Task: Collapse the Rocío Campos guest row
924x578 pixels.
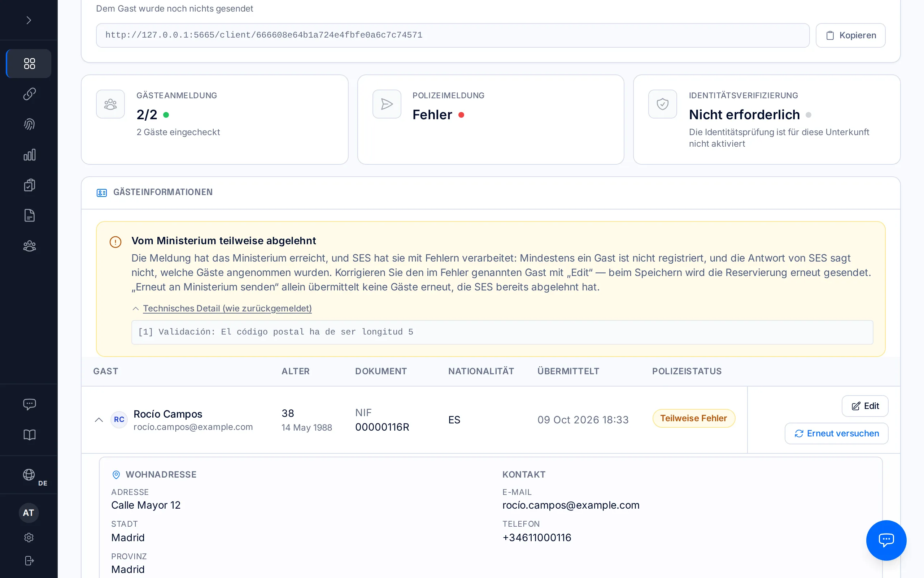Action: pos(99,420)
